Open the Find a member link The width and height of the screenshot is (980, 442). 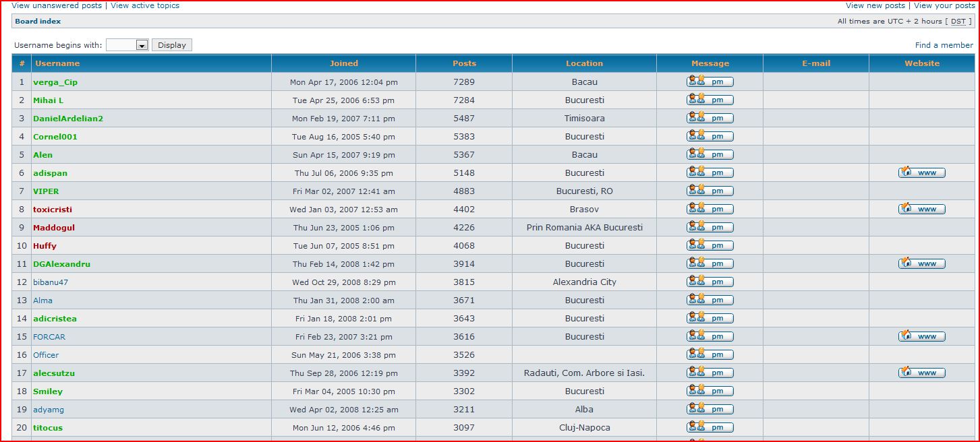pos(944,45)
